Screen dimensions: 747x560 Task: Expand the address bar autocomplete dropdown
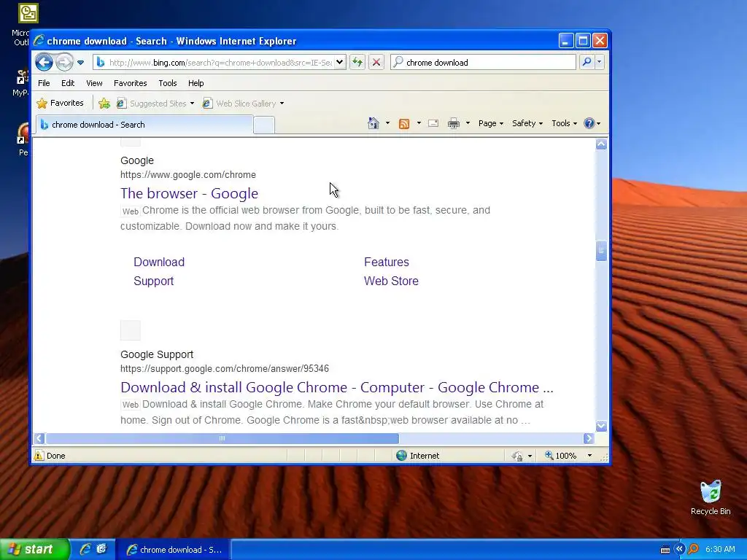[x=340, y=63]
